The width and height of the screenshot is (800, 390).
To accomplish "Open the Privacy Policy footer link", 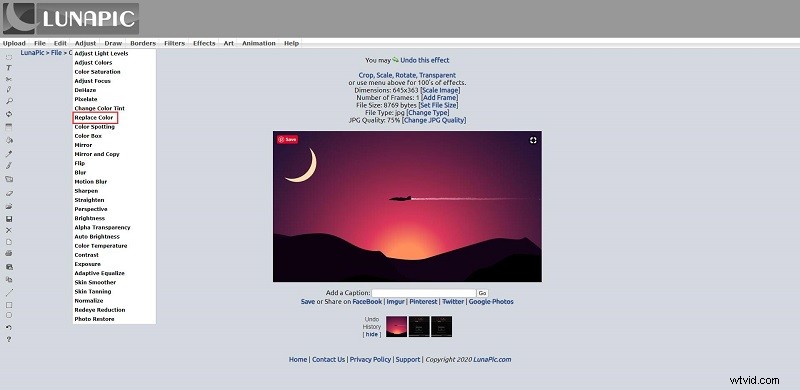I will pos(370,359).
